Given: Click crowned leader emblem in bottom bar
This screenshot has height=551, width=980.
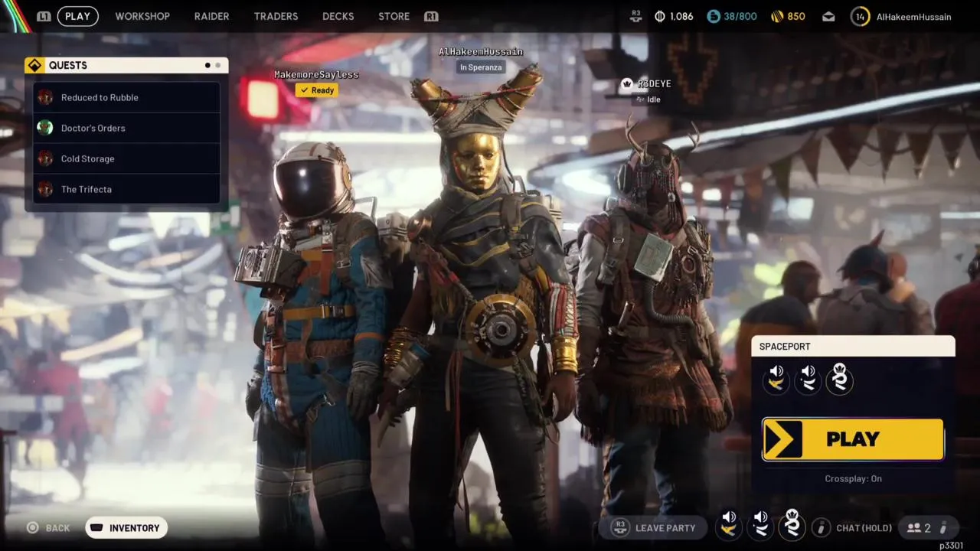Looking at the screenshot, I should click(792, 524).
